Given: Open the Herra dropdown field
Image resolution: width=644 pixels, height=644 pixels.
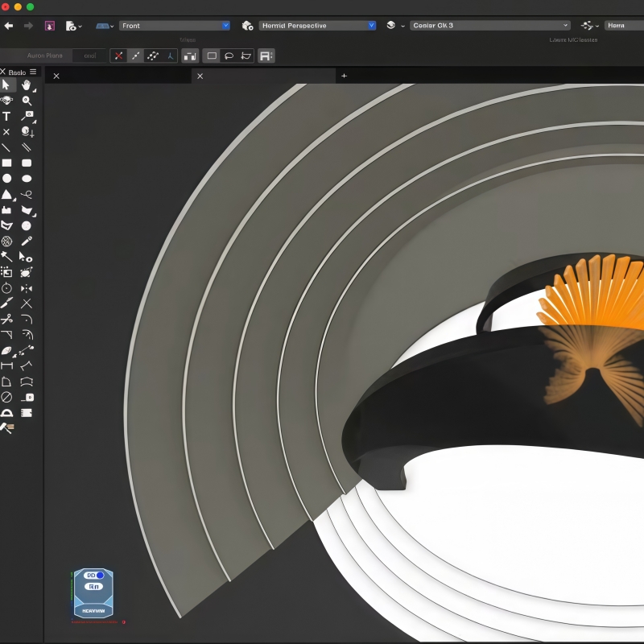Looking at the screenshot, I should (x=625, y=26).
